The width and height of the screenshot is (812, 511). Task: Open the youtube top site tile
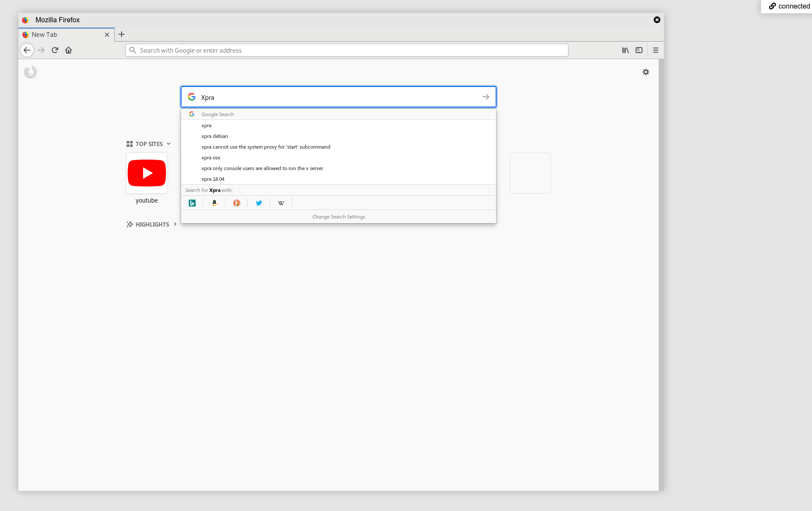147,173
